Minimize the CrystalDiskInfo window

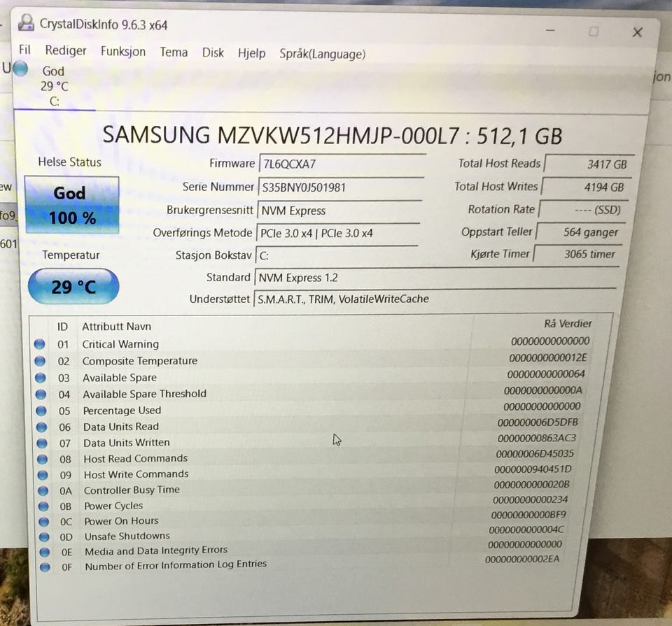550,30
